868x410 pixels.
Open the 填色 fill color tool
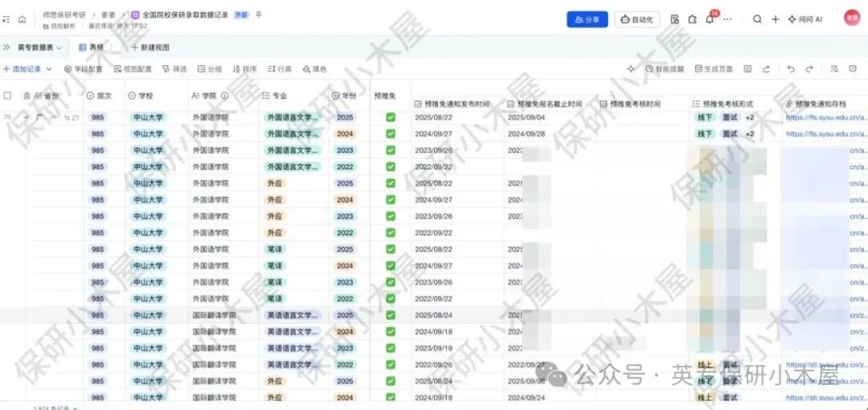point(314,69)
